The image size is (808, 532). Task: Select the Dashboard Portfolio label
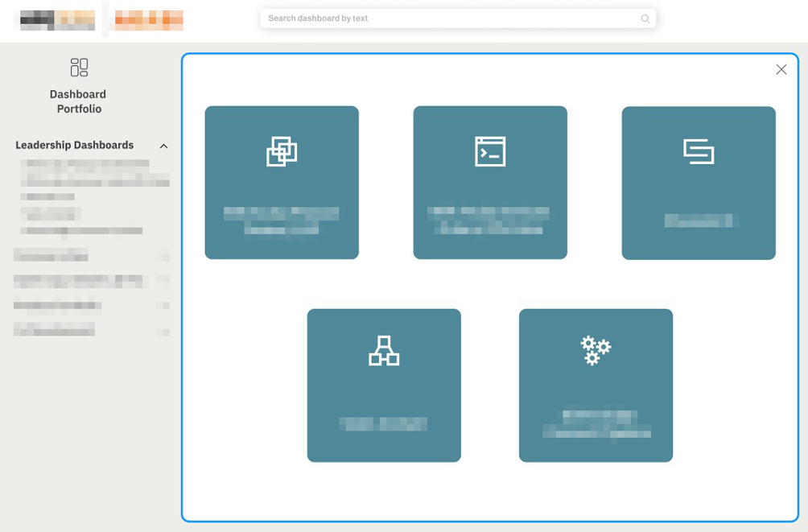78,101
